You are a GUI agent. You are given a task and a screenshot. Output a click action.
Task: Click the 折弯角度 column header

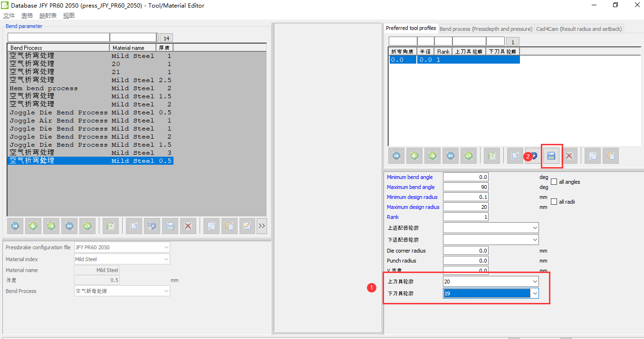[x=403, y=51]
